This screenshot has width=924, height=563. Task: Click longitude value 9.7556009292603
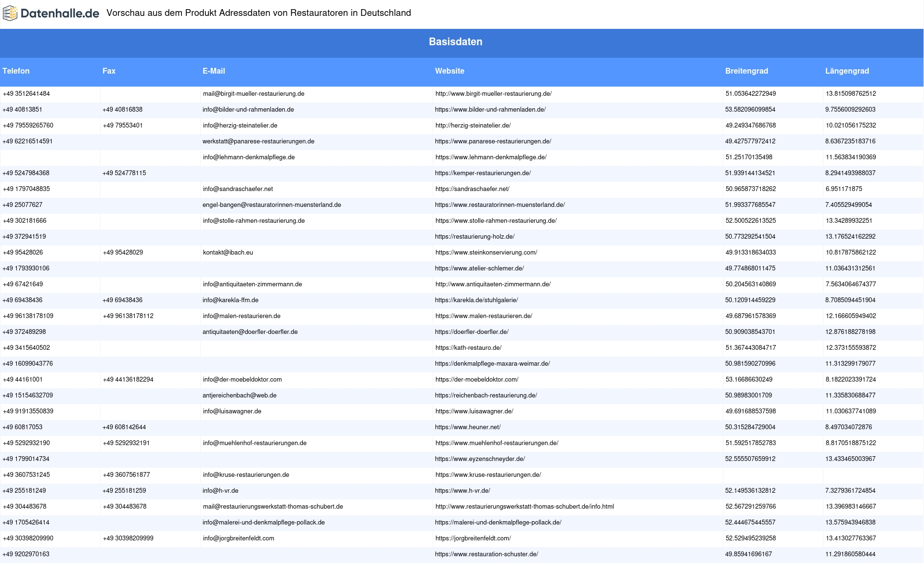[x=850, y=110]
